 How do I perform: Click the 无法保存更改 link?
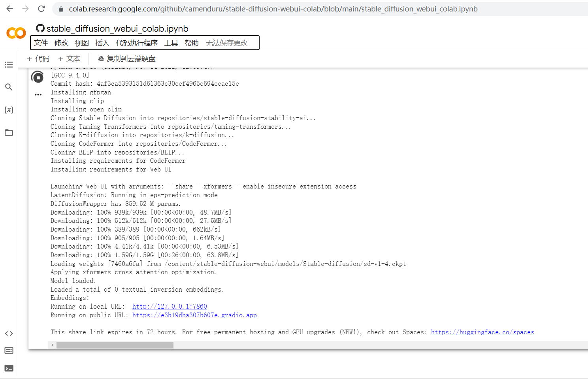pos(227,43)
